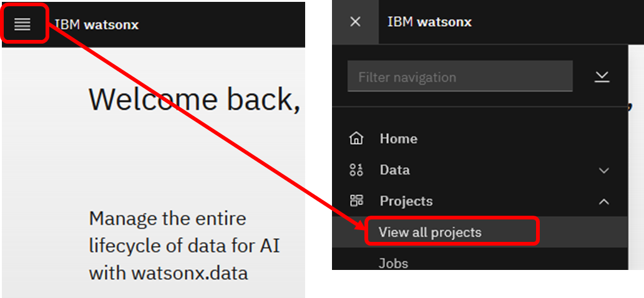This screenshot has height=298, width=644.
Task: Click IBM watsonx title beside X
Action: point(429,22)
